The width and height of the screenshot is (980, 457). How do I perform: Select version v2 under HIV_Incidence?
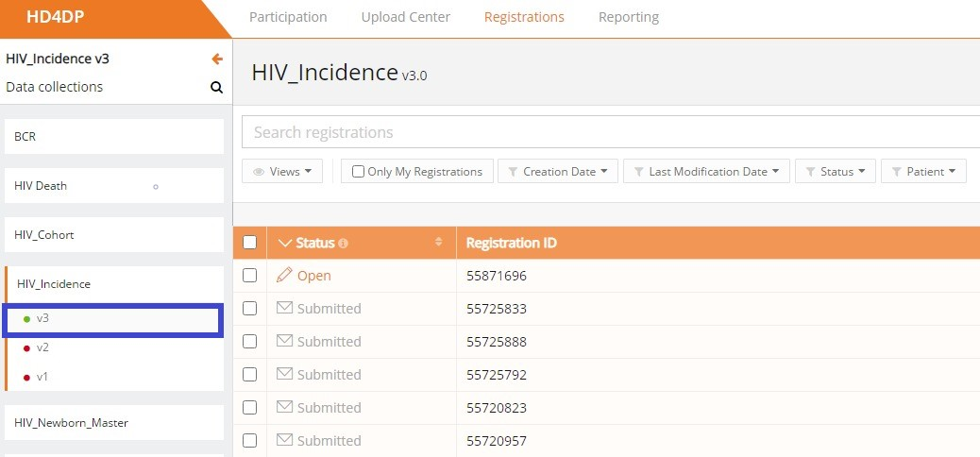pos(42,347)
